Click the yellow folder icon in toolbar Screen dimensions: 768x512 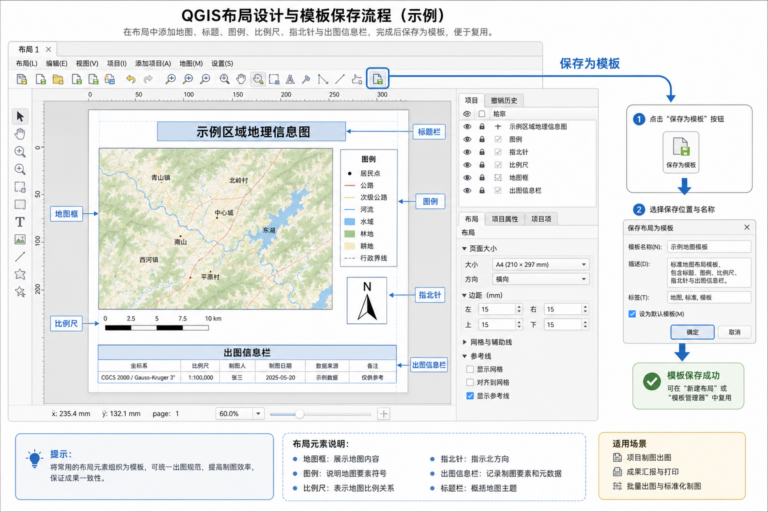pyautogui.click(x=58, y=79)
